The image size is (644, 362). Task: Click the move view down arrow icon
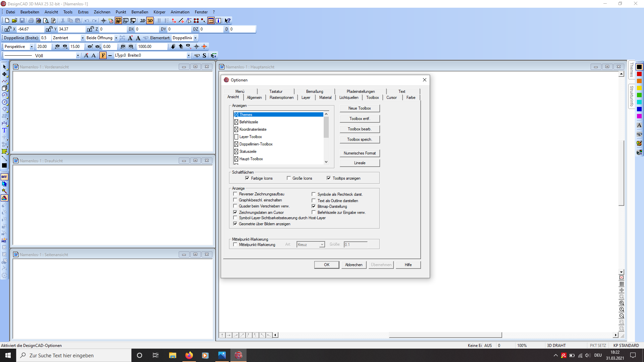[x=173, y=47]
